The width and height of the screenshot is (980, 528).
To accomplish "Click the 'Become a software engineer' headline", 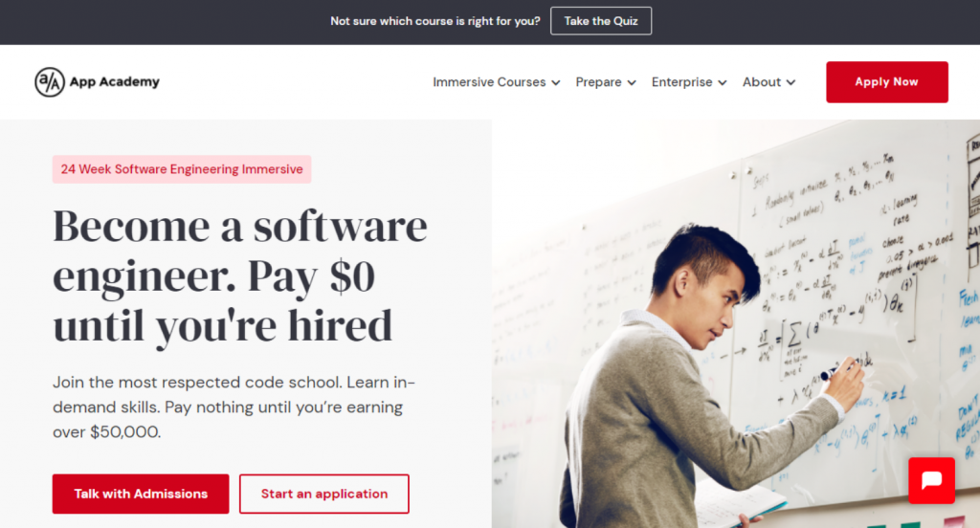I will (x=240, y=275).
